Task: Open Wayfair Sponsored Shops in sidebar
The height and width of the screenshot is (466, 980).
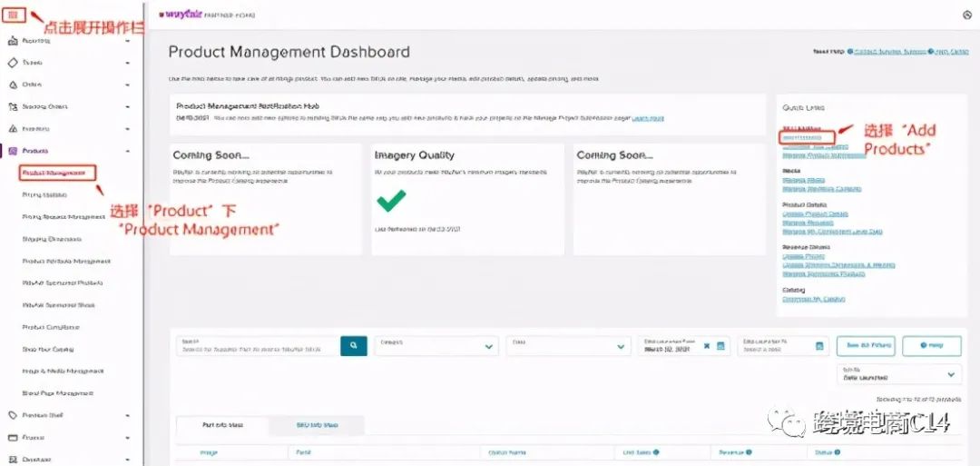Action: 58,305
